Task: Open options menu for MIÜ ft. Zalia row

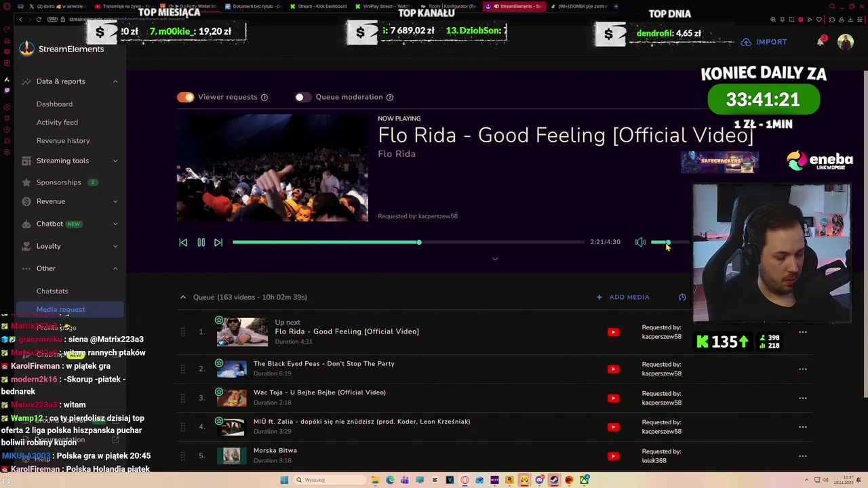Action: point(803,427)
